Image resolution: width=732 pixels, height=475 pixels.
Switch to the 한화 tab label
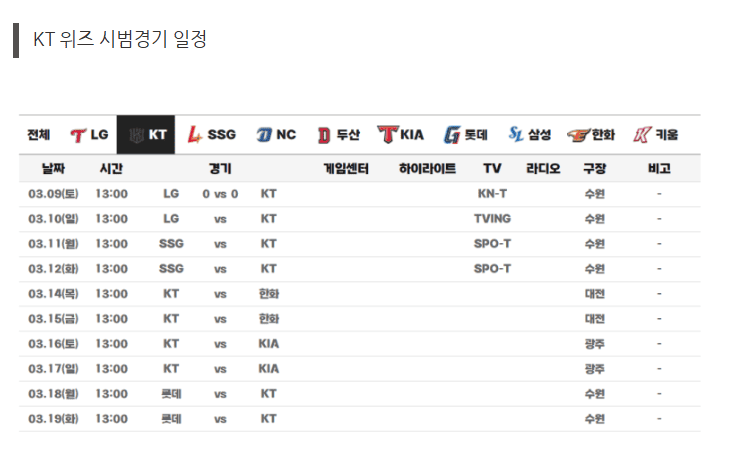[603, 135]
